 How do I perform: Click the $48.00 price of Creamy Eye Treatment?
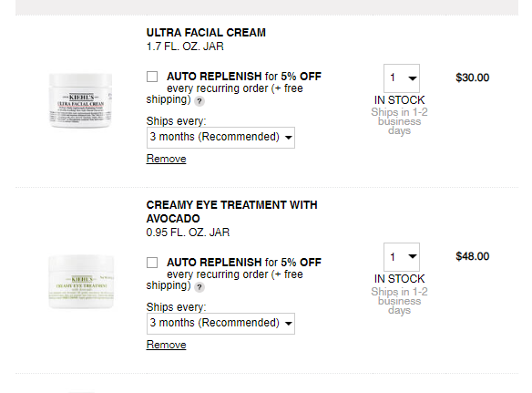point(472,256)
